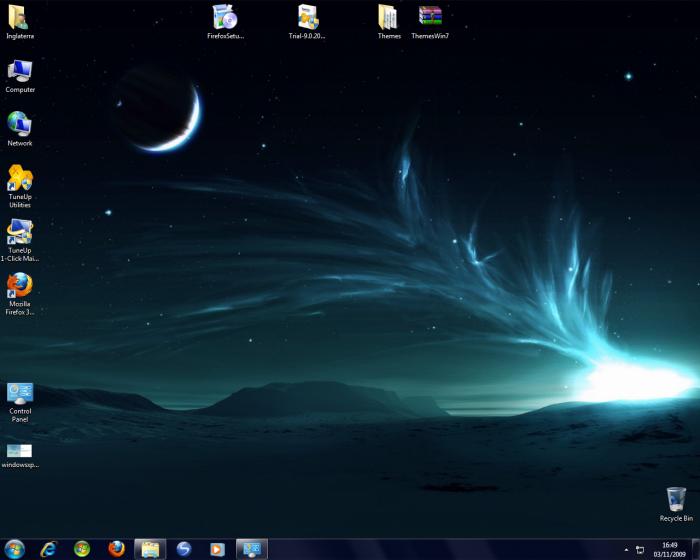Launch Firefox from the taskbar

pos(117,549)
